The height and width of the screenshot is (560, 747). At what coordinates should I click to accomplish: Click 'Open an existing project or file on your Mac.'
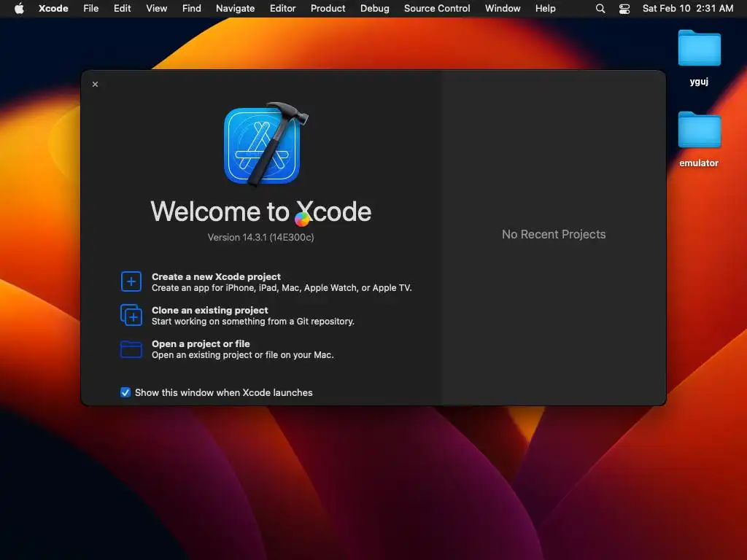click(x=242, y=355)
